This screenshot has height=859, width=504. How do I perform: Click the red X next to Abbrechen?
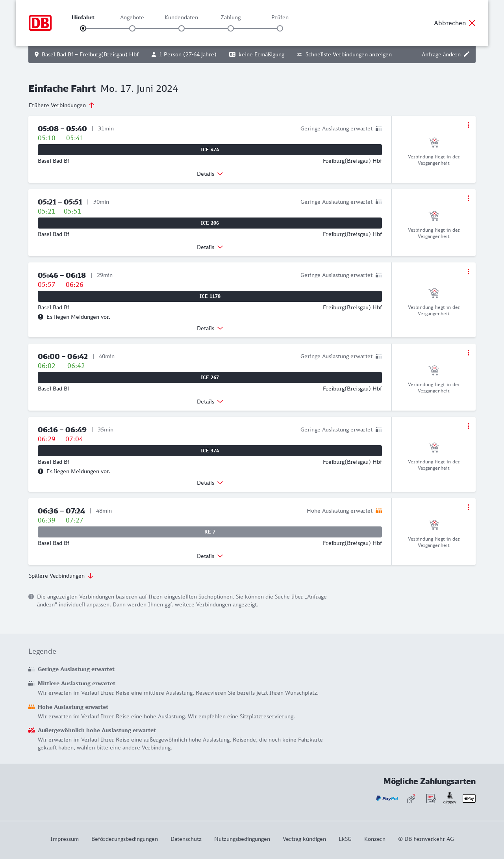(472, 23)
